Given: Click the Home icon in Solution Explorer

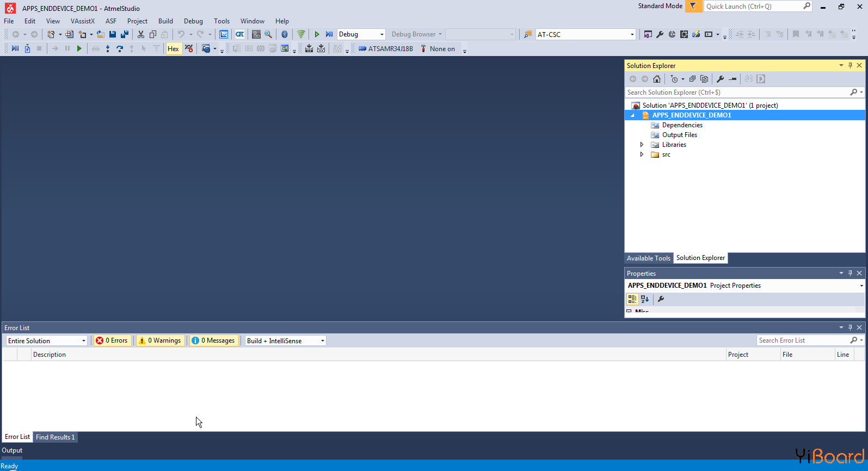Looking at the screenshot, I should coord(657,79).
